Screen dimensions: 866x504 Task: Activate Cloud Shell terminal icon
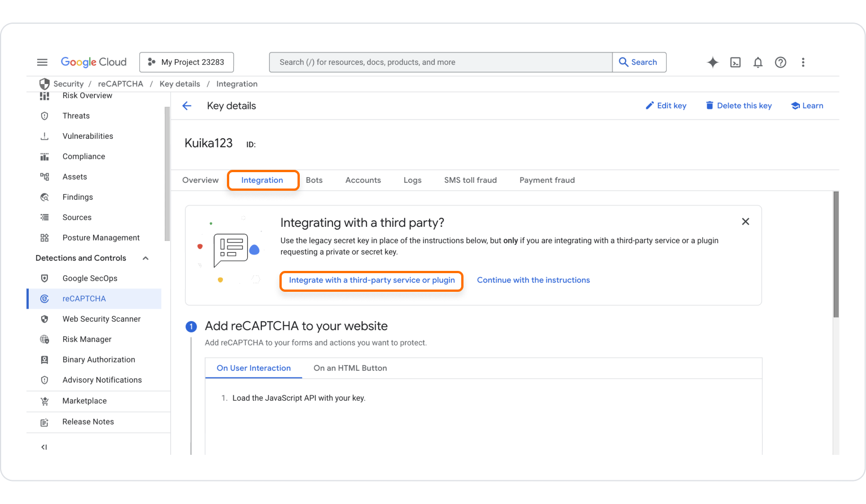pos(735,62)
